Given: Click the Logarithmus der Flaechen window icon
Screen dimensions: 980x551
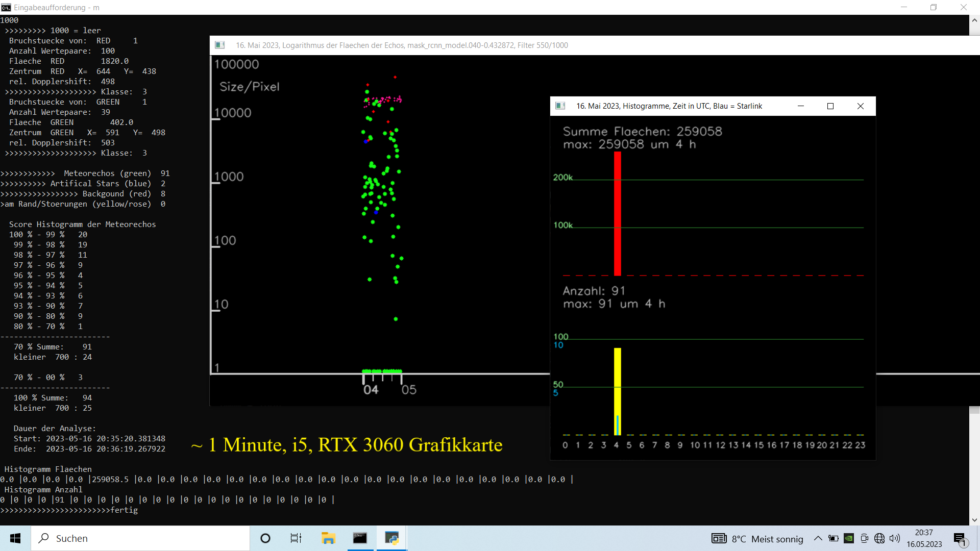Looking at the screenshot, I should 220,45.
